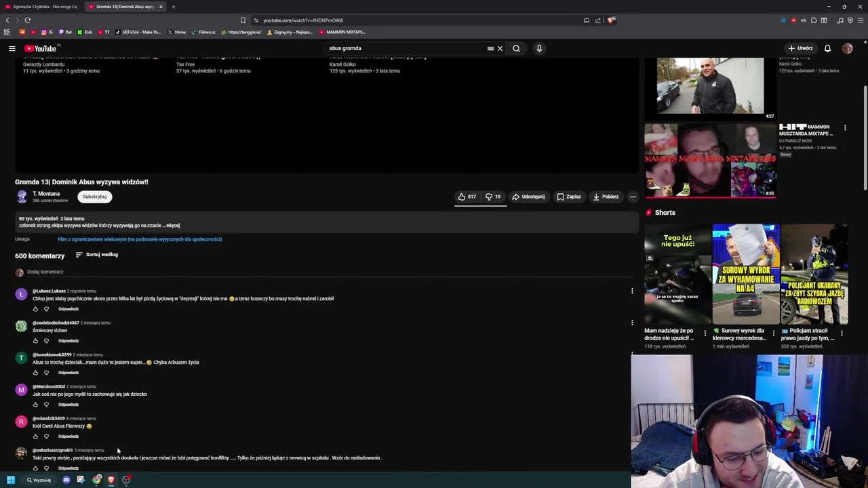Open the "Surowy wyrok" Short
Viewport: 868px width, 488px height.
pos(745,274)
